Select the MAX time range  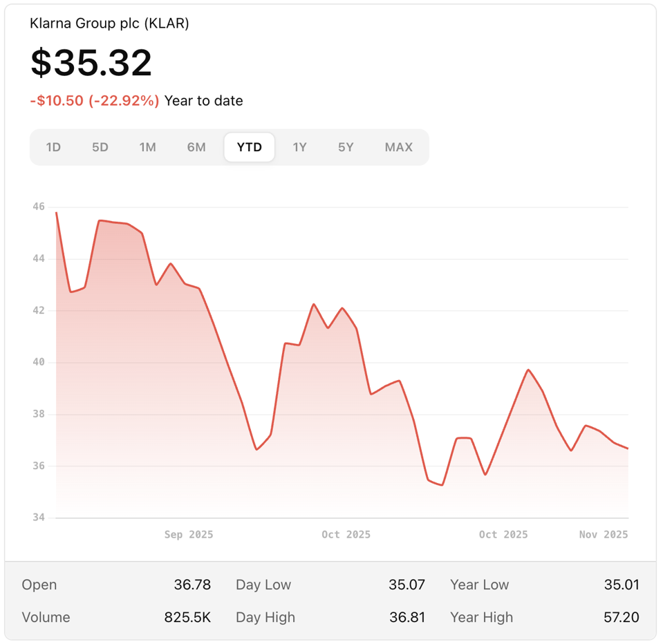tap(398, 146)
